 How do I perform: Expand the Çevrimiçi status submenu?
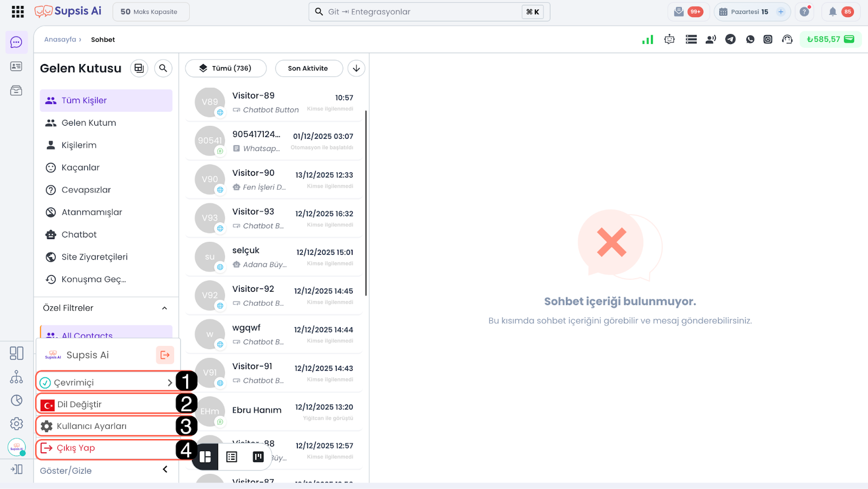(170, 382)
